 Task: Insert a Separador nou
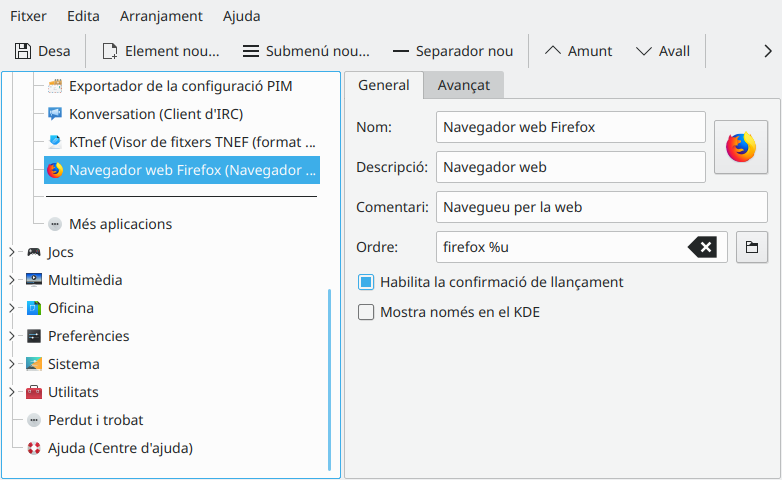point(452,51)
